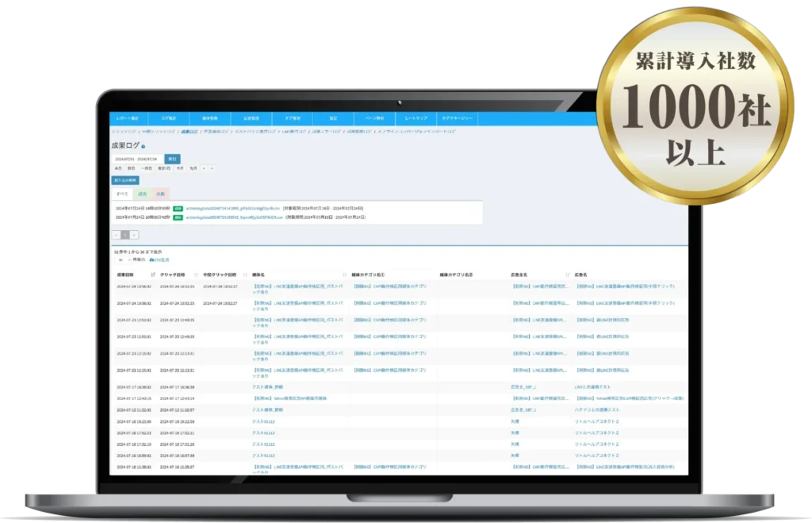Open the first actionlogdata CSV file link
The width and height of the screenshot is (812, 523).
click(x=233, y=208)
